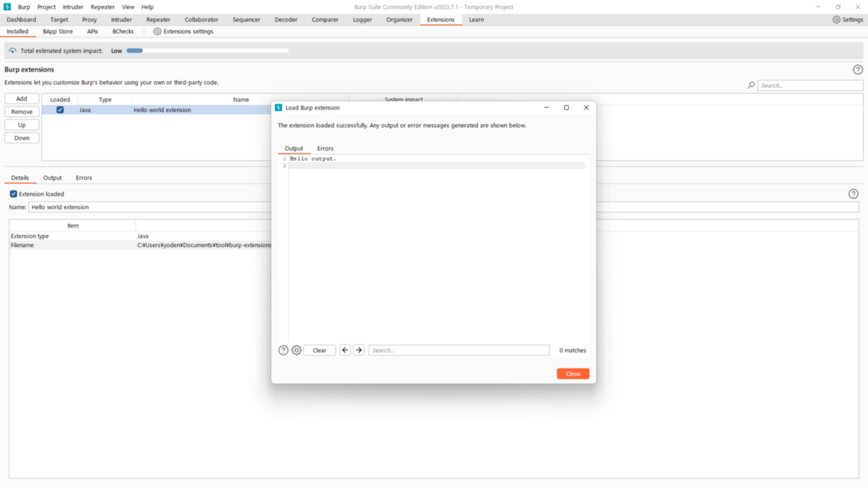Maximize the Load Burp extension dialog
The height and width of the screenshot is (488, 868).
(566, 107)
